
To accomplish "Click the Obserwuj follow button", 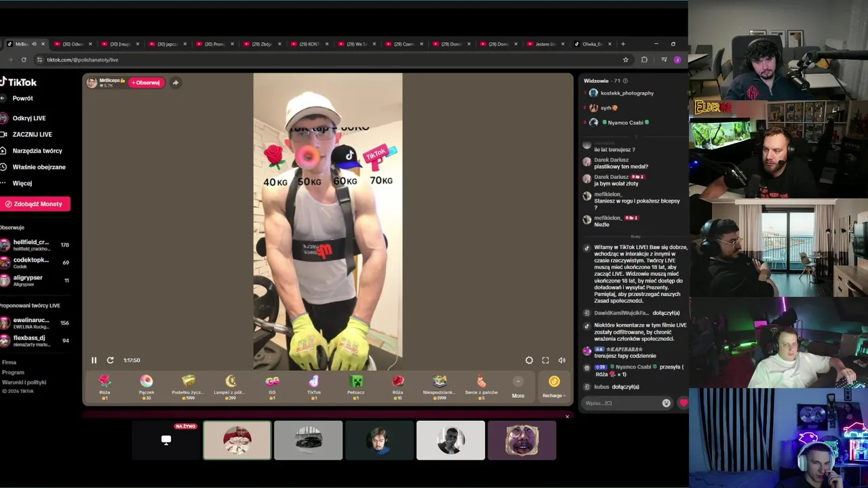I will pos(146,83).
